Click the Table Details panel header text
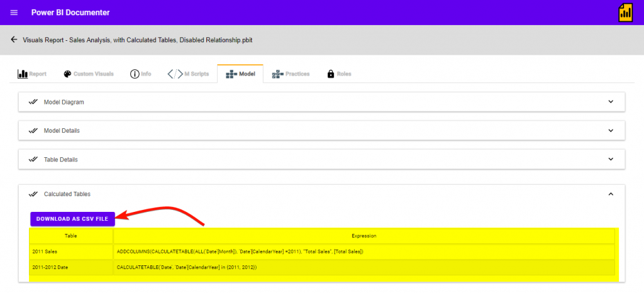Screen dimensions: 644x293 61,160
